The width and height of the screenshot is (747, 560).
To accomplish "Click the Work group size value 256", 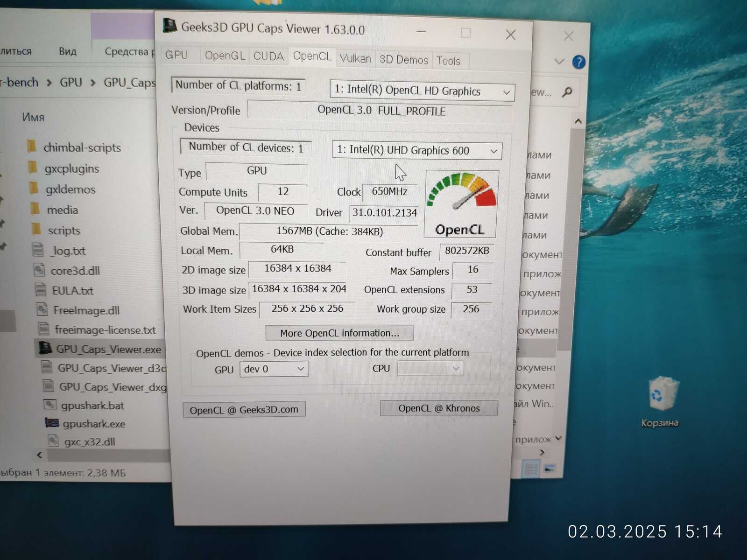I will tap(471, 309).
